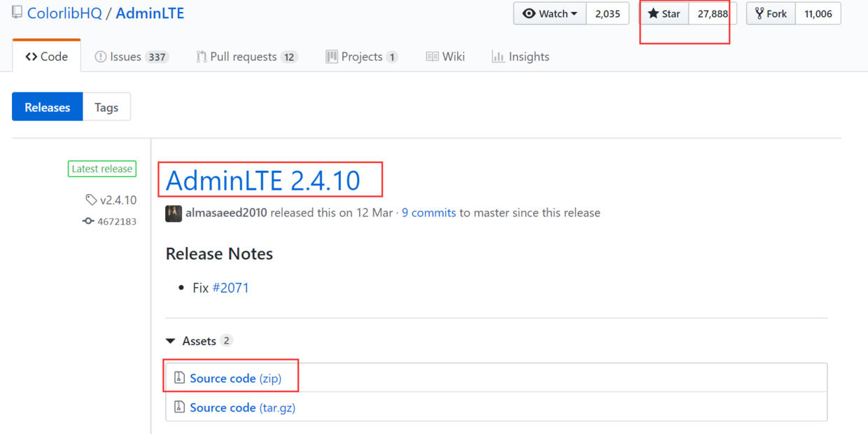This screenshot has width=868, height=434.
Task: Select the Releases button
Action: [x=48, y=107]
